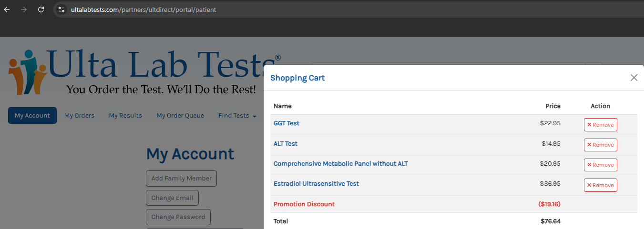Go to My Orders tab
644x229 pixels.
coord(79,116)
